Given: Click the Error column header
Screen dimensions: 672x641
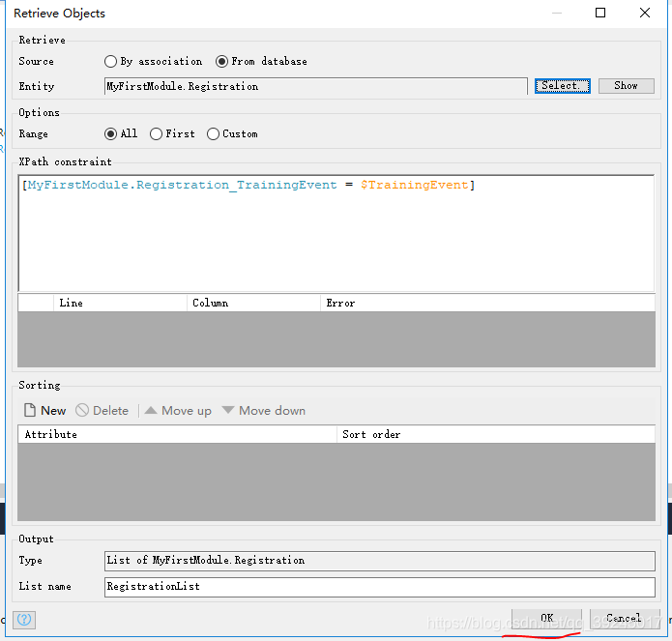Looking at the screenshot, I should coord(486,304).
